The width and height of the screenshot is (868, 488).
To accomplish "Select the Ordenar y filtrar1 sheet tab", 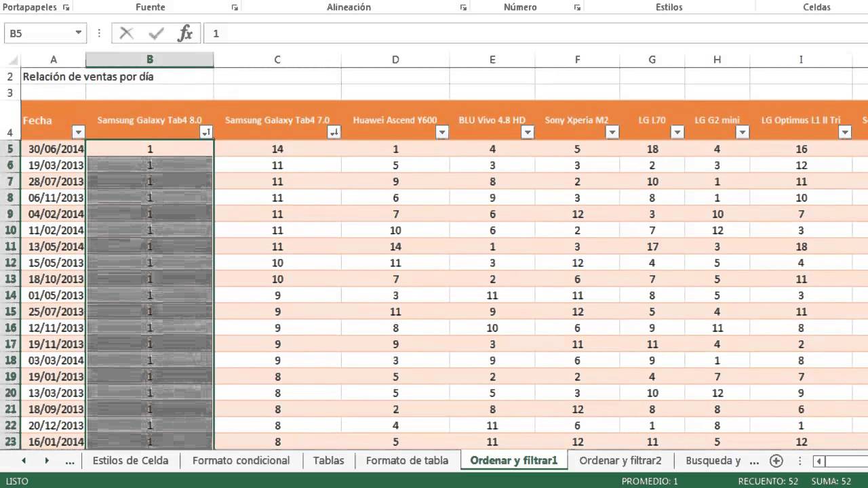I will 514,460.
